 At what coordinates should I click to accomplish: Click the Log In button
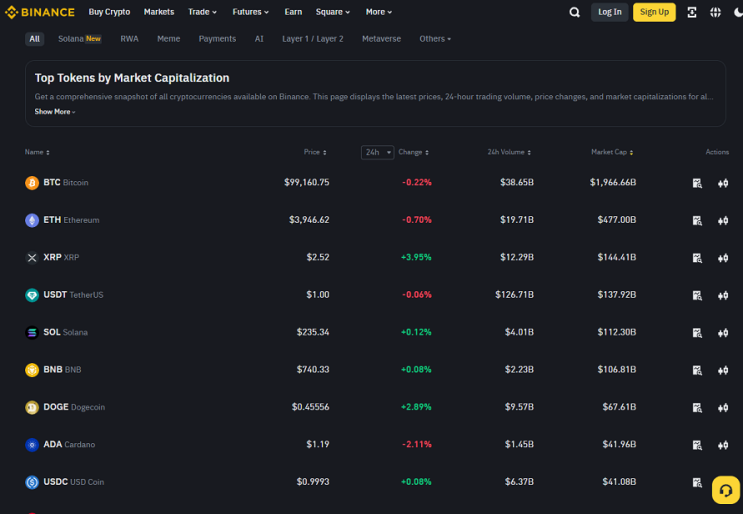(610, 12)
